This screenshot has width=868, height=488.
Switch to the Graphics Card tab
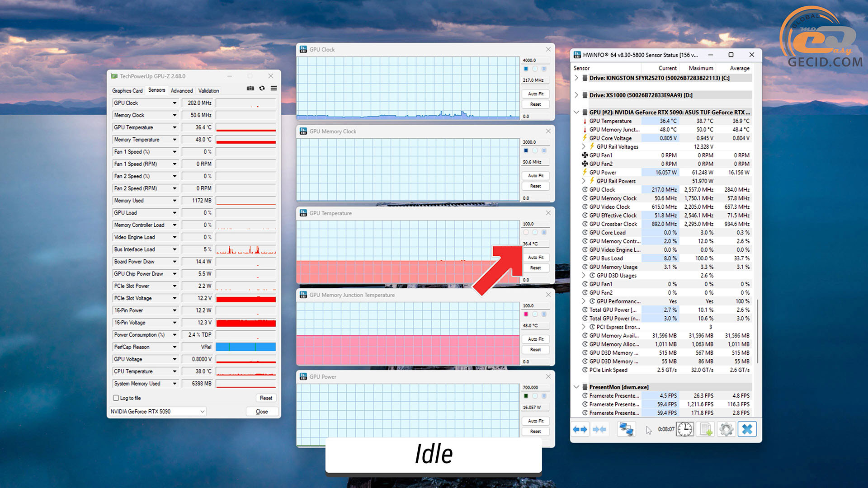pyautogui.click(x=127, y=91)
